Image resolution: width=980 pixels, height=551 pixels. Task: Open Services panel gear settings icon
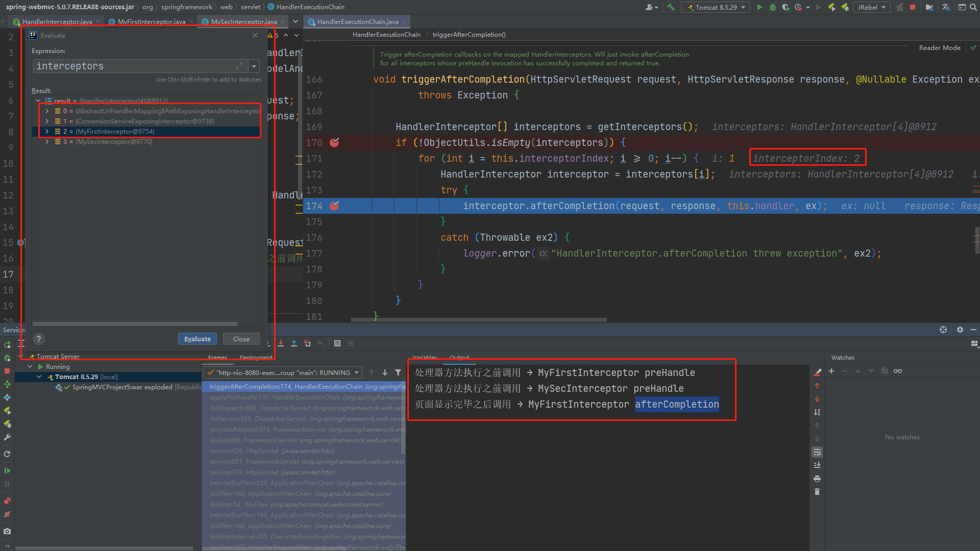point(960,330)
